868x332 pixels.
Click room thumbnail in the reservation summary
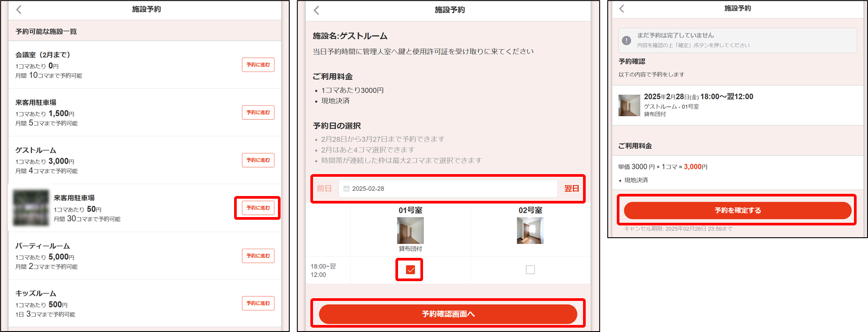[629, 105]
